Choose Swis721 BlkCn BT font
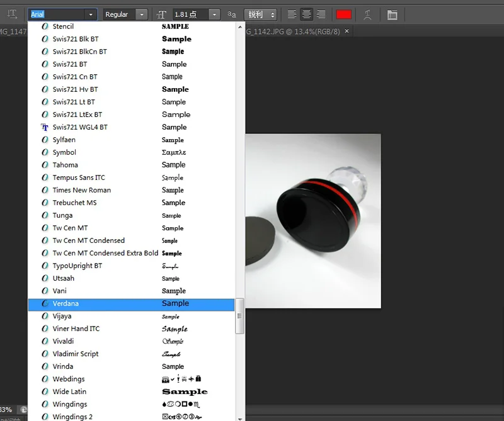 [131, 52]
